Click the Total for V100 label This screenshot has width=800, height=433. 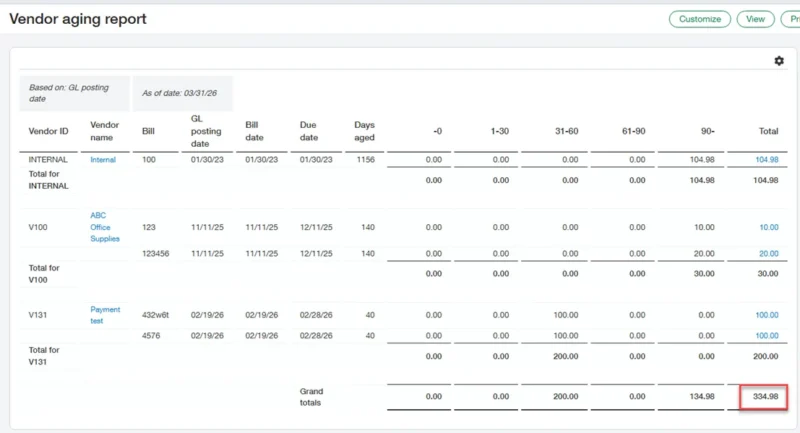pos(44,273)
